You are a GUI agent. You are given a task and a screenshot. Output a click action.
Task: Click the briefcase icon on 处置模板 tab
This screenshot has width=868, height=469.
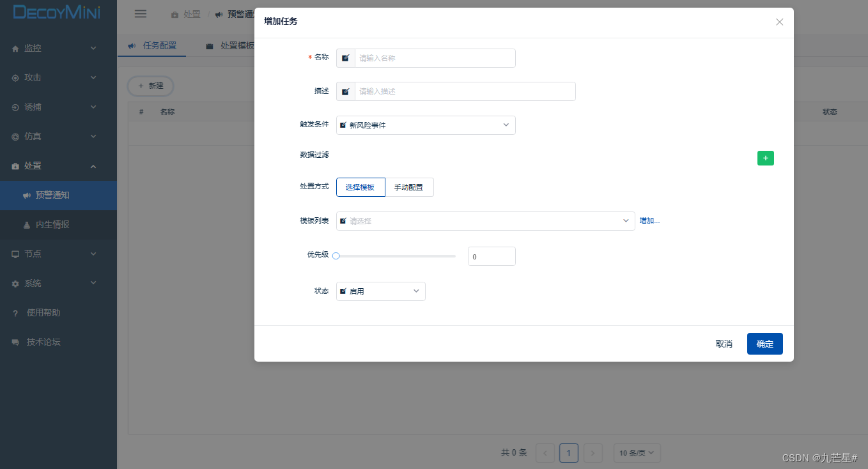[210, 46]
